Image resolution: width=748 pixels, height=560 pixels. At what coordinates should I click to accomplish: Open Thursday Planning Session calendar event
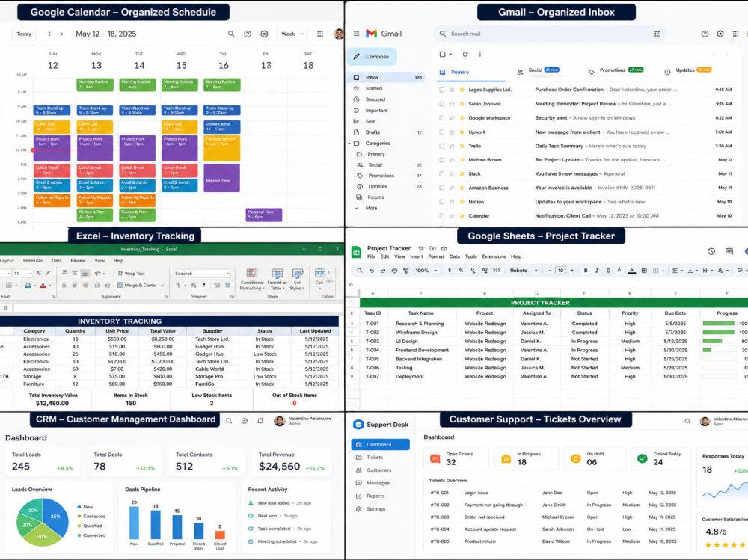coord(222,148)
